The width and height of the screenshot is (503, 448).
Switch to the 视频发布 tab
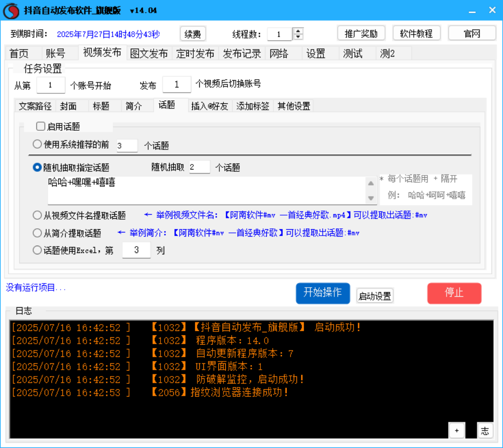pos(102,52)
